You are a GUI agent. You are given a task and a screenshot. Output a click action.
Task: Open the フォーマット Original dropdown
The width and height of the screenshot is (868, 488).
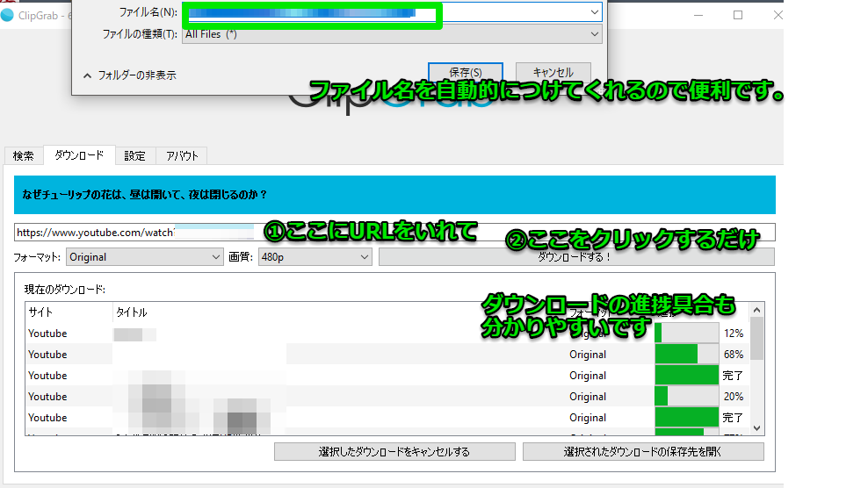coord(145,257)
